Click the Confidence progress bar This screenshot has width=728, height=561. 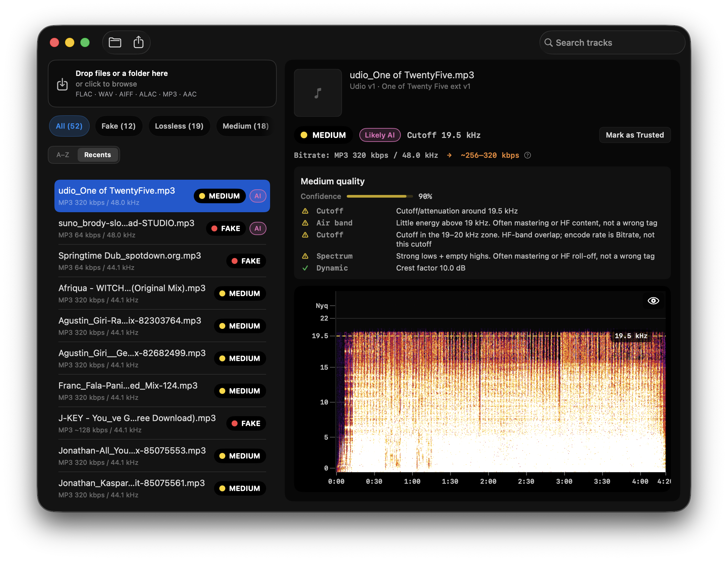380,197
